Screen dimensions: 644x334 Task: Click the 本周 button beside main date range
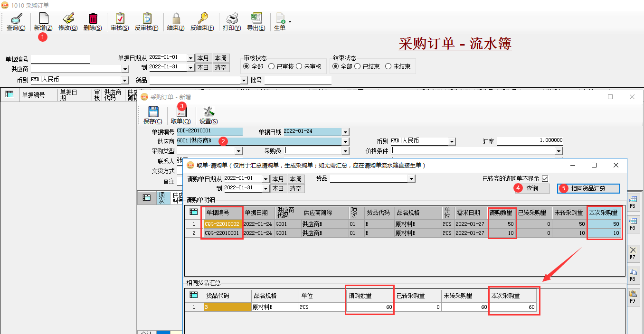221,58
